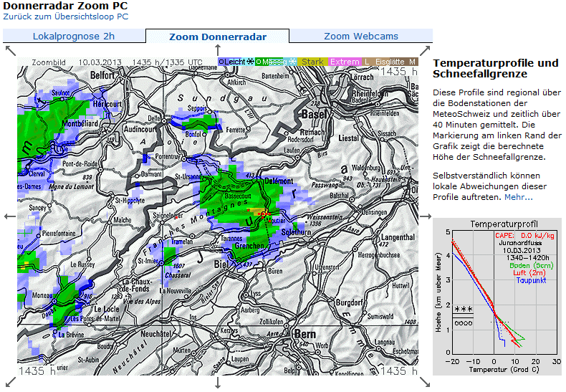Viewport: 566px width, 392px height.
Task: Pan map to the northwest corner arrow
Action: click(x=10, y=49)
